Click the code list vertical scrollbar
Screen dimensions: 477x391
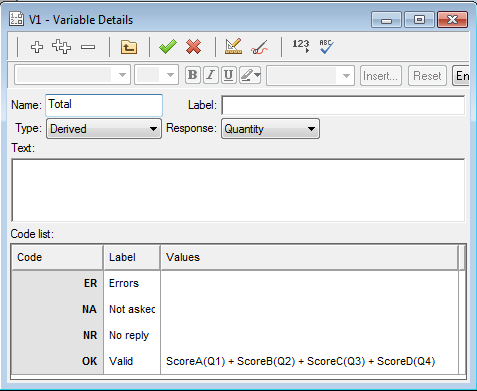pos(462,309)
